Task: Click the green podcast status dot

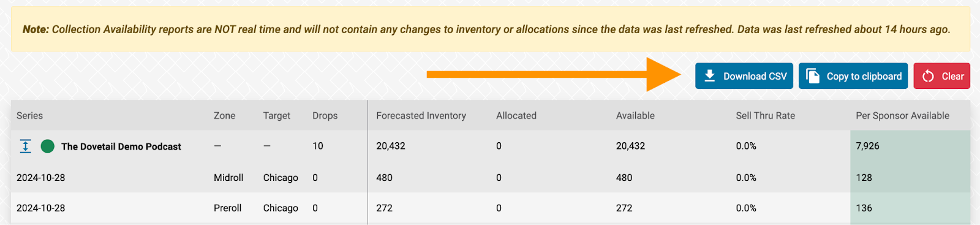Action: pyautogui.click(x=47, y=146)
